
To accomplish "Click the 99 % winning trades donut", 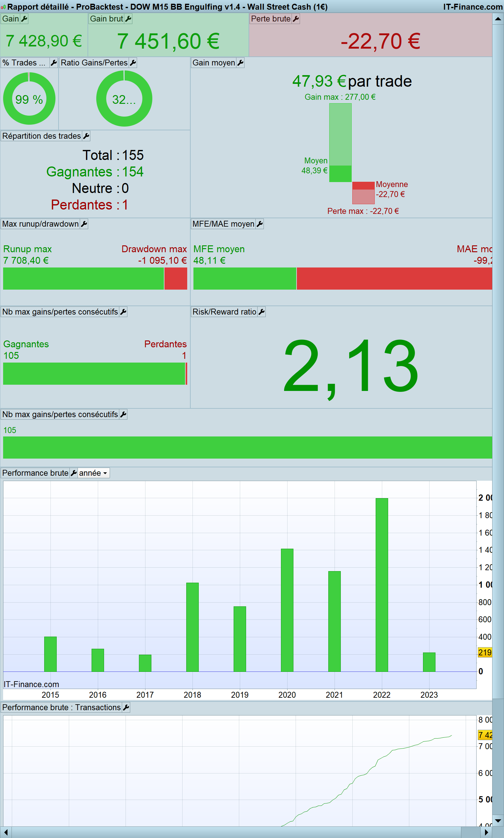I will tap(29, 99).
